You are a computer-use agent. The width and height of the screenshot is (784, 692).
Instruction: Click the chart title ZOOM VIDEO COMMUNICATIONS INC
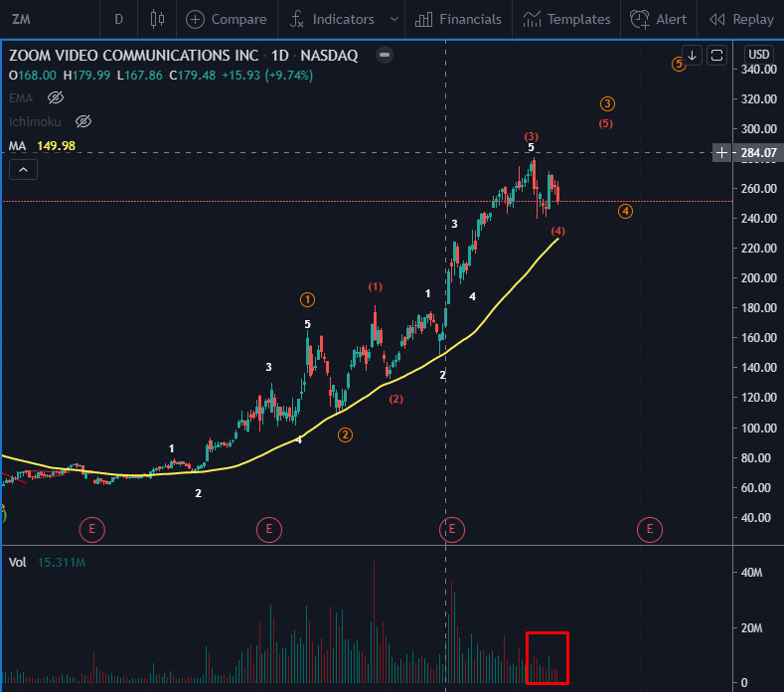coord(133,55)
